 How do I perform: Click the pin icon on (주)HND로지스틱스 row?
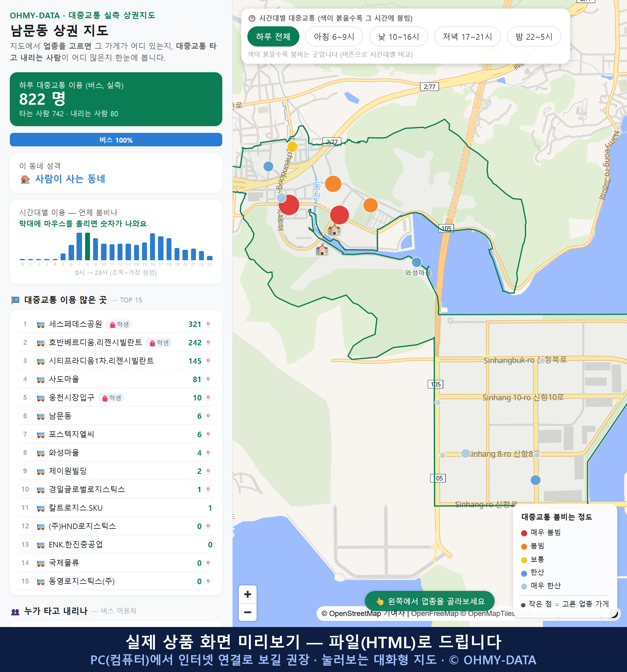click(208, 526)
